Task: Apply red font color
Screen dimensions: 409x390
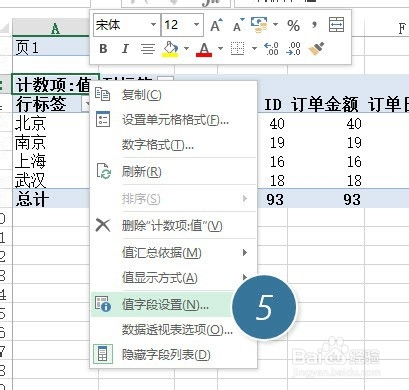Action: 204,49
